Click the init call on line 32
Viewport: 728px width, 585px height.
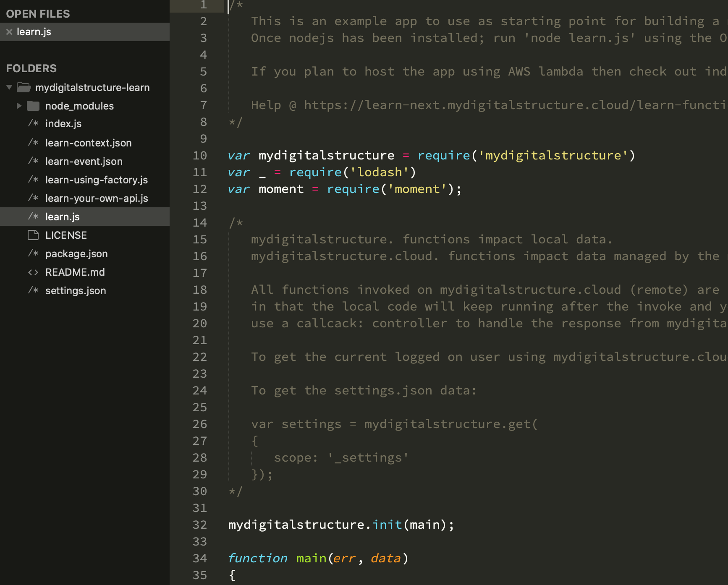coord(387,525)
